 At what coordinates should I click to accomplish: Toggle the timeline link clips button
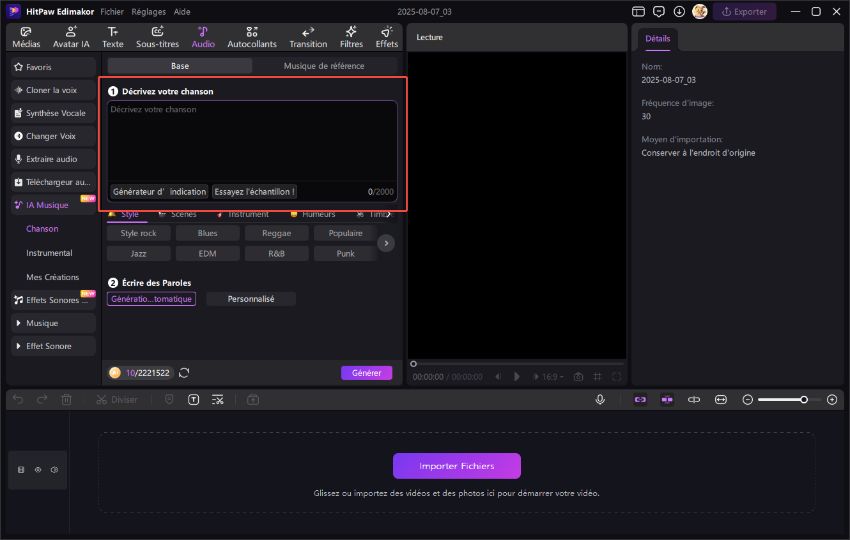(640, 400)
